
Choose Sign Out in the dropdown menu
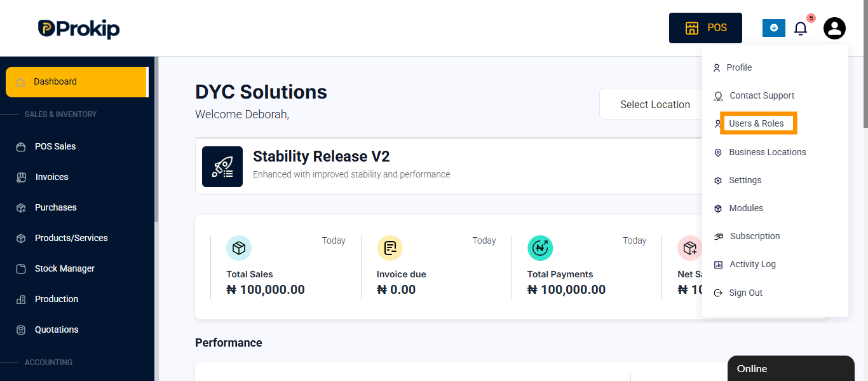point(745,293)
